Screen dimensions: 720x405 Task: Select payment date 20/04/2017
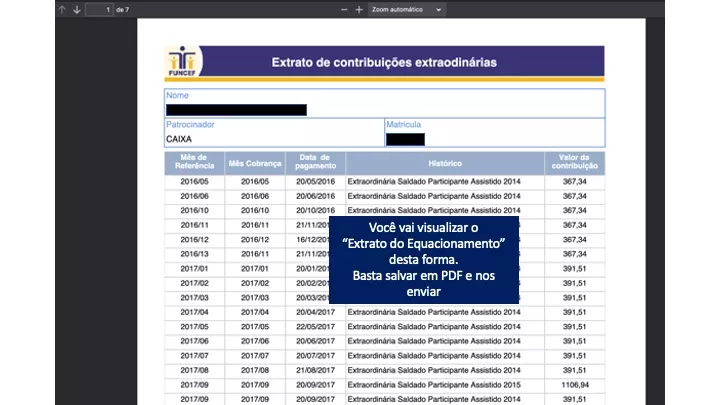(315, 312)
